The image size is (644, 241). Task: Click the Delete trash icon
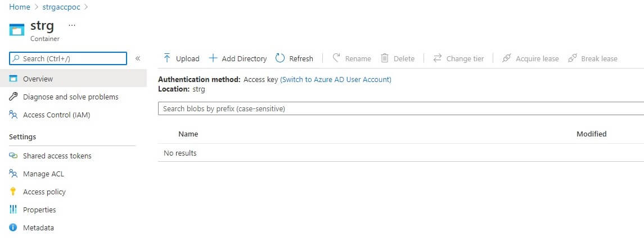385,58
